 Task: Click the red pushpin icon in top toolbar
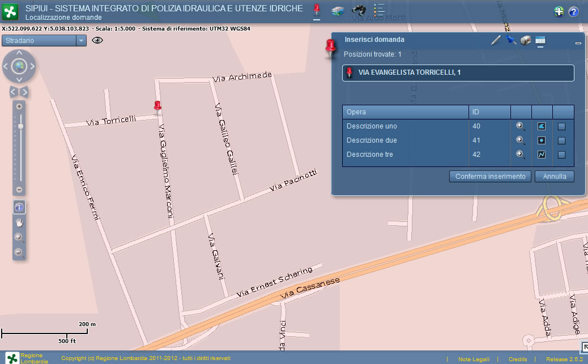point(317,10)
